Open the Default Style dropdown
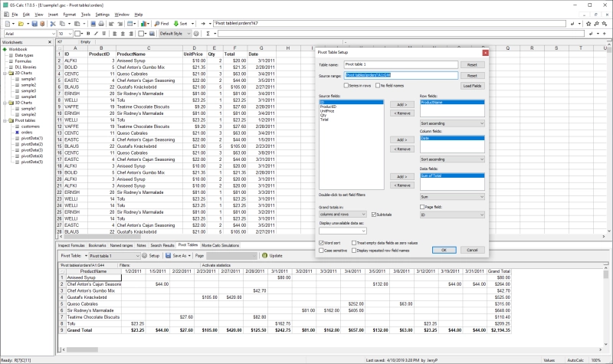The image size is (613, 364). pos(175,34)
